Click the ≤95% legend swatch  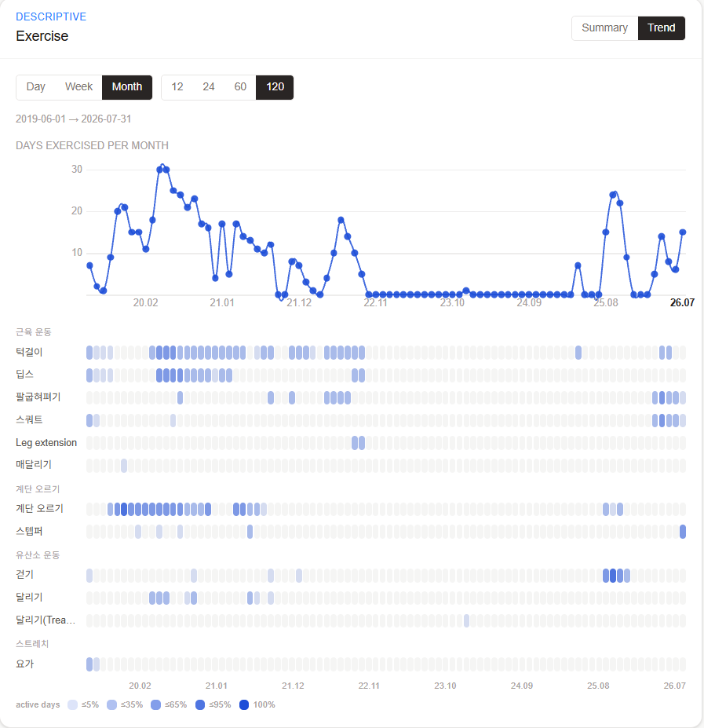200,704
